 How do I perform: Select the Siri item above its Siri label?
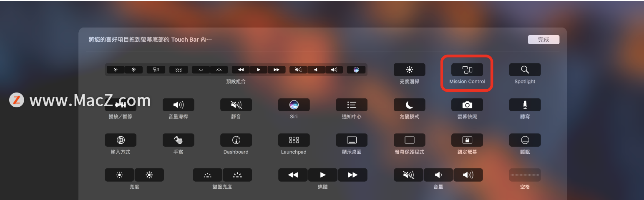point(294,105)
